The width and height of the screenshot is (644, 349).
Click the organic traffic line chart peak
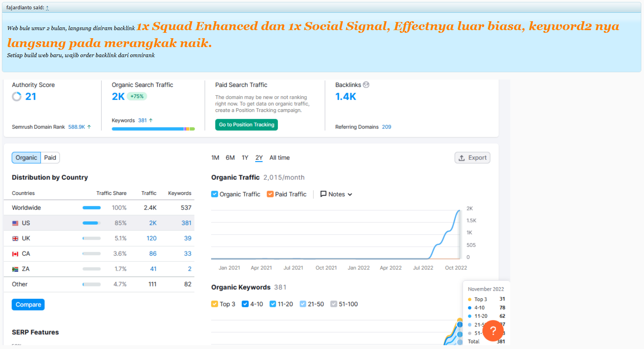(459, 211)
